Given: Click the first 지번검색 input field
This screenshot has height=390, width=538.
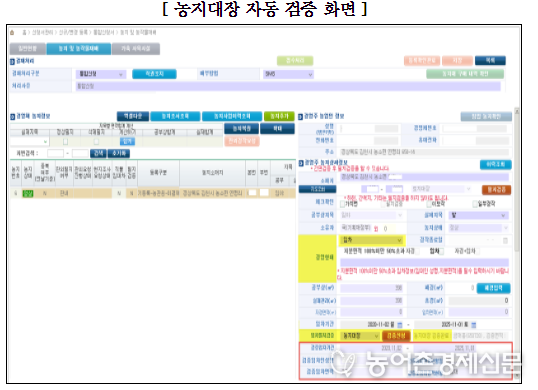Looking at the screenshot, I should (55, 153).
